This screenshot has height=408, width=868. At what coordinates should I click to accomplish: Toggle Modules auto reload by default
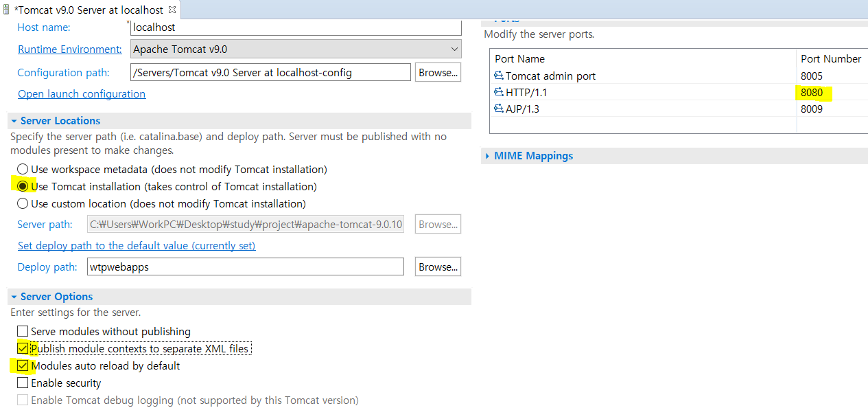pos(23,365)
